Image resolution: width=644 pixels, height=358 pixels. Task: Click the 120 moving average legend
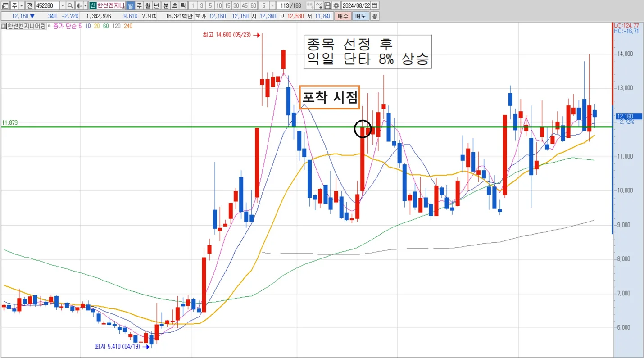(116, 26)
